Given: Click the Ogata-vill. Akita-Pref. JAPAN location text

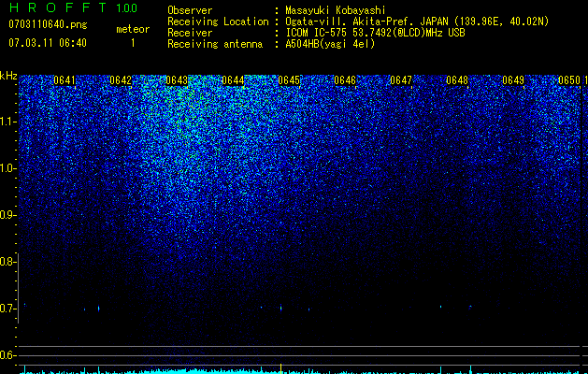Looking at the screenshot, I should click(368, 22).
